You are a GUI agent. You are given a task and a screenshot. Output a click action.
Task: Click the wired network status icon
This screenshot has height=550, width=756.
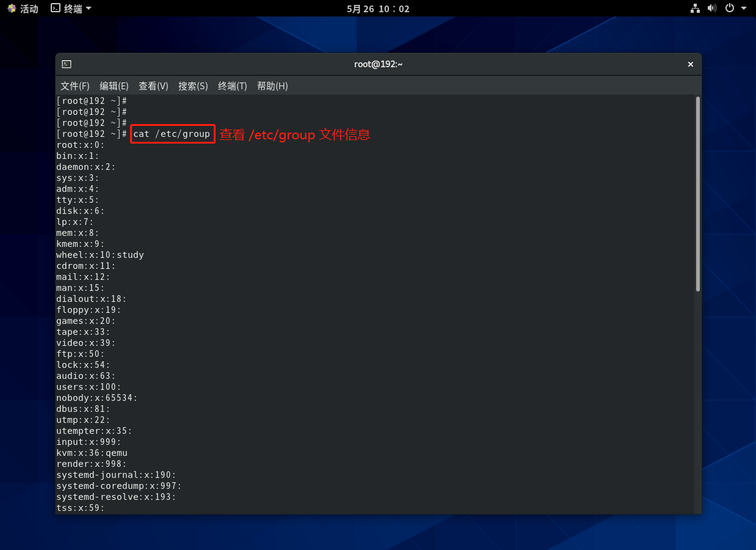click(695, 9)
